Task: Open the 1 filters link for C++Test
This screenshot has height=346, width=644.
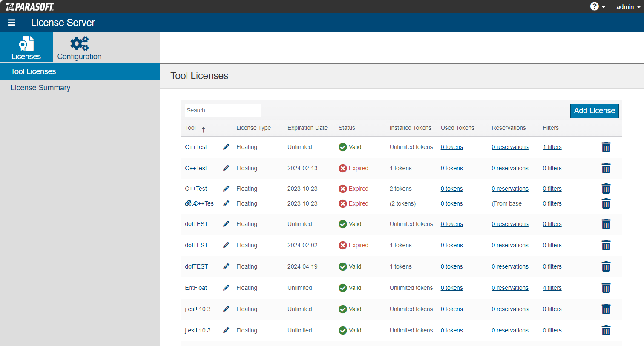Action: point(552,147)
